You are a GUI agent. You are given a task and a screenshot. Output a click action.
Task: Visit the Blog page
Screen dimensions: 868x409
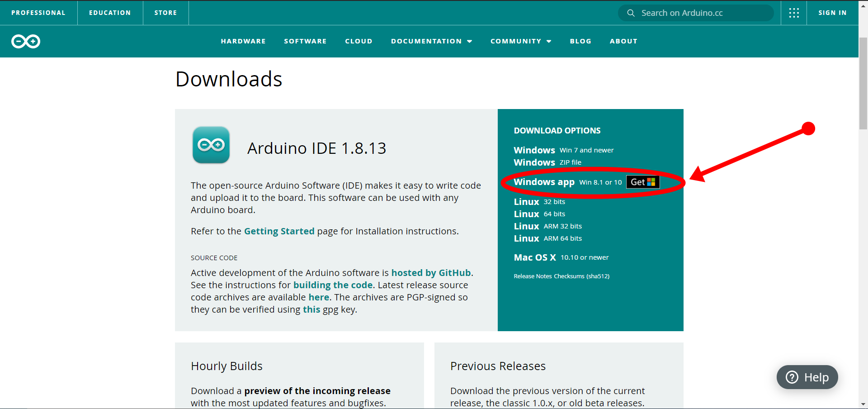(580, 41)
